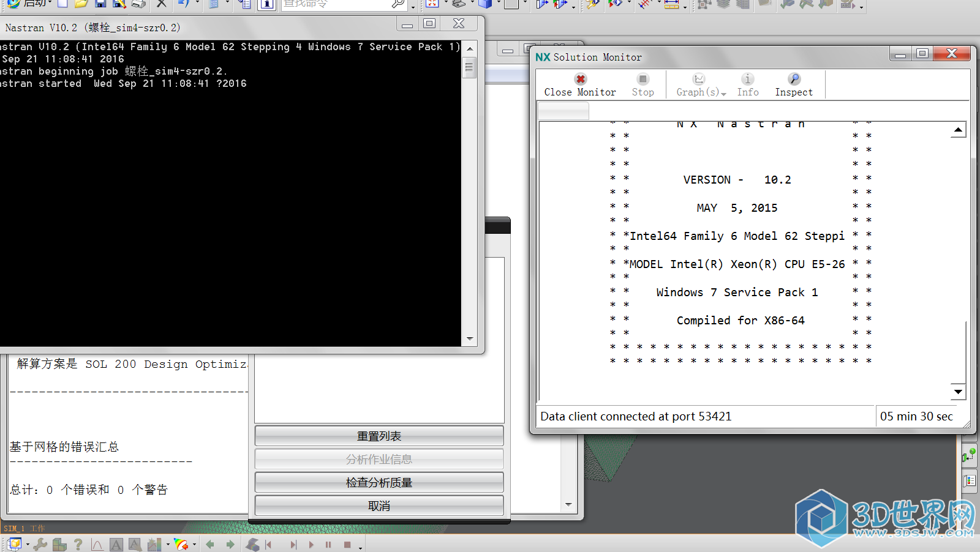The height and width of the screenshot is (552, 980).
Task: Click the Delete X icon in top toolbar
Action: point(161,4)
